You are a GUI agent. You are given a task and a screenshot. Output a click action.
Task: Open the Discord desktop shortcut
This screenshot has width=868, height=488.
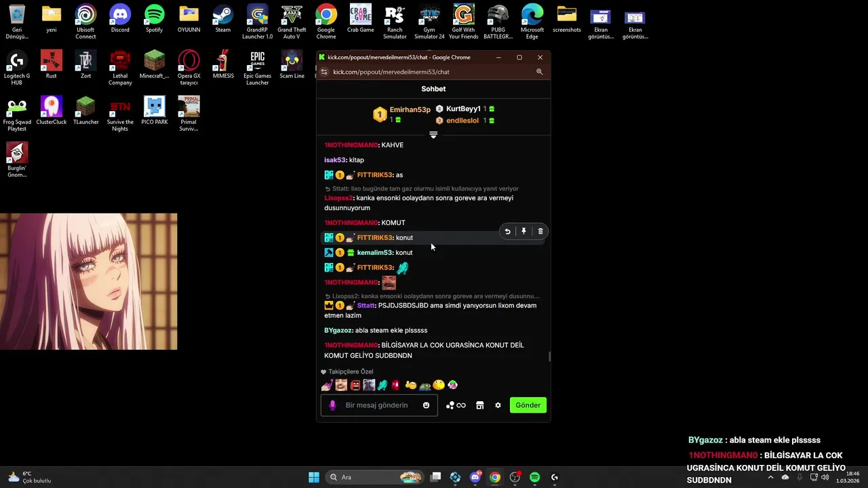click(x=120, y=19)
